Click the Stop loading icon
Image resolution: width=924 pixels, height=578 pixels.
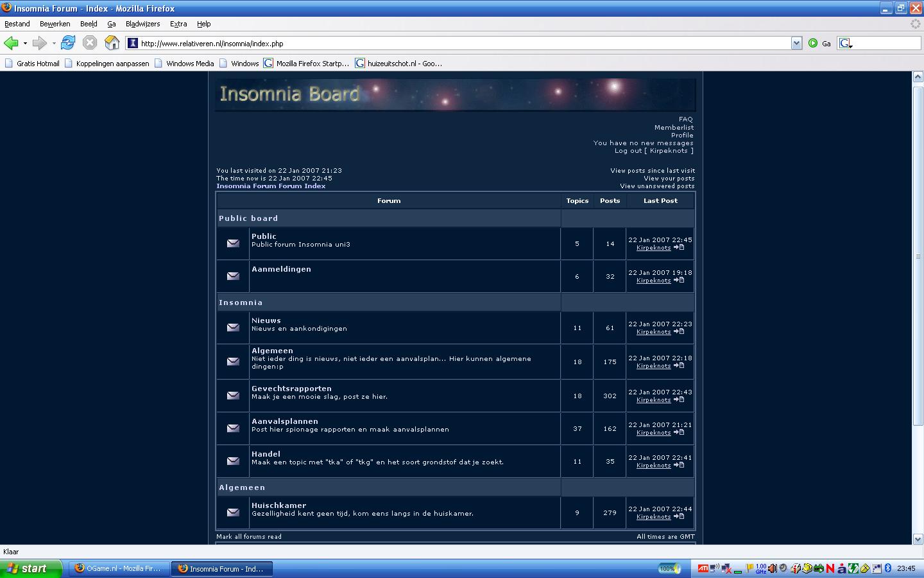90,43
